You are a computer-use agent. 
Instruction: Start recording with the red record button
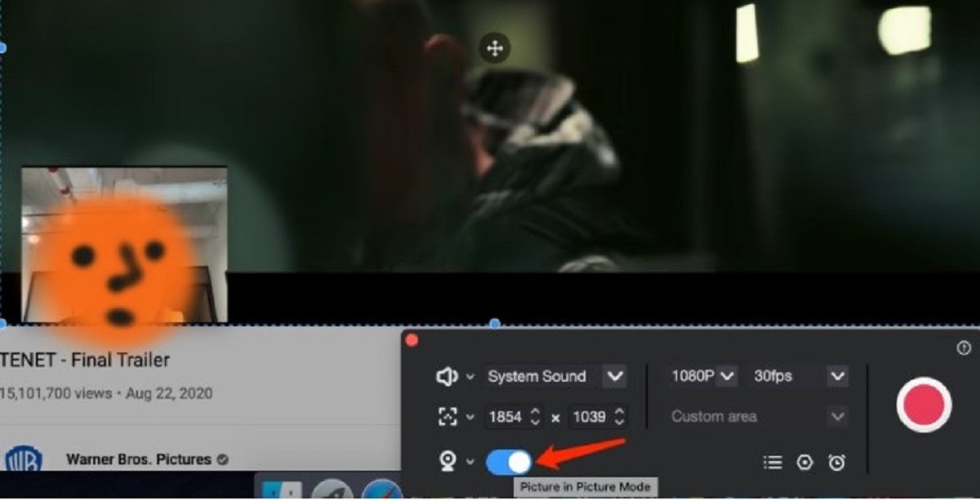click(924, 405)
